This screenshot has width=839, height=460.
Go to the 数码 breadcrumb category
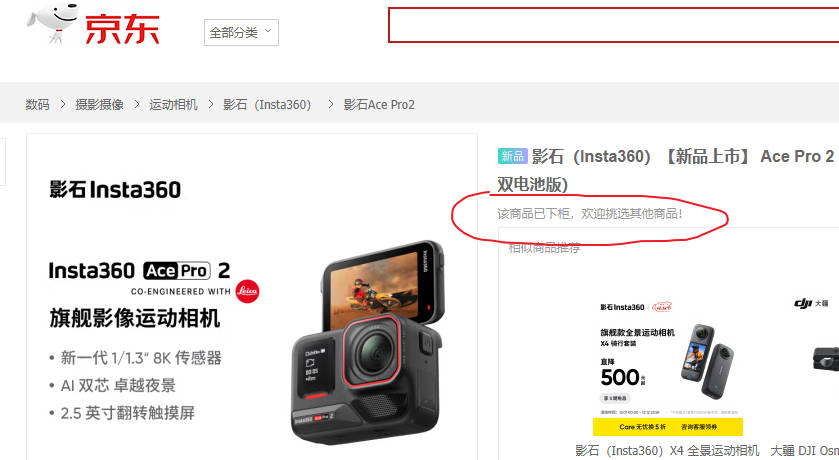[37, 104]
